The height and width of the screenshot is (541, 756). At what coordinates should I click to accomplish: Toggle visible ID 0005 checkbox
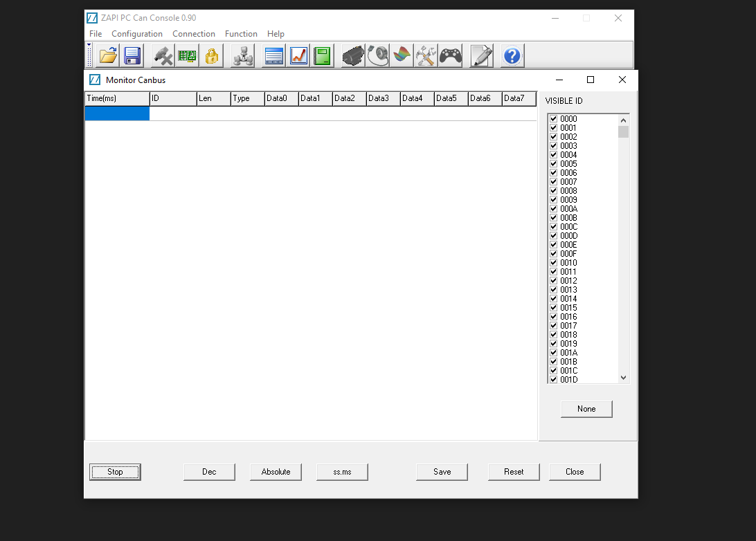[x=554, y=164]
